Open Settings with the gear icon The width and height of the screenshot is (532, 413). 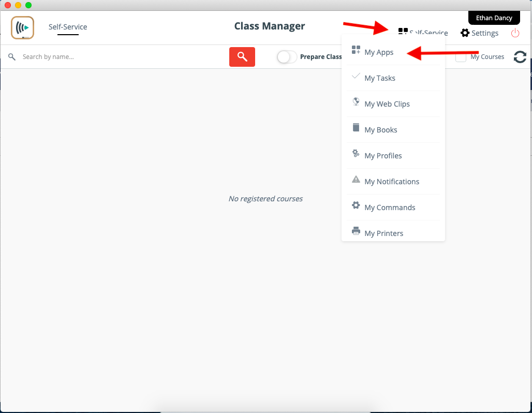point(465,33)
